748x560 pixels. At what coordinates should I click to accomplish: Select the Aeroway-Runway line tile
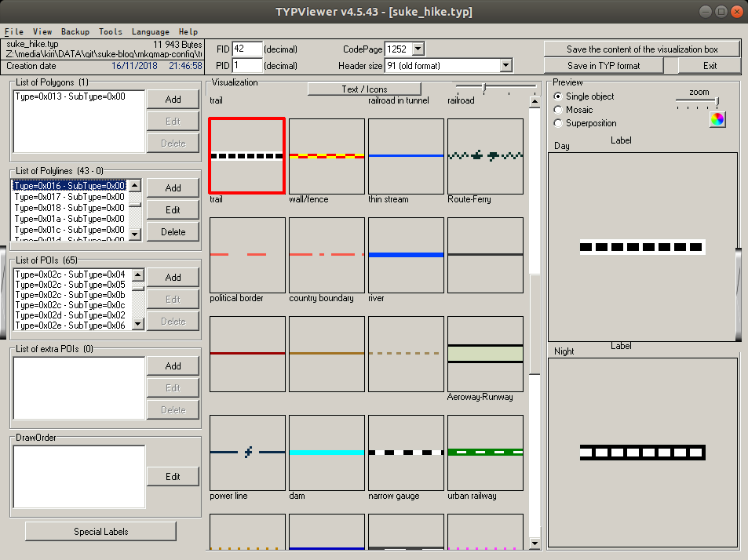click(485, 353)
